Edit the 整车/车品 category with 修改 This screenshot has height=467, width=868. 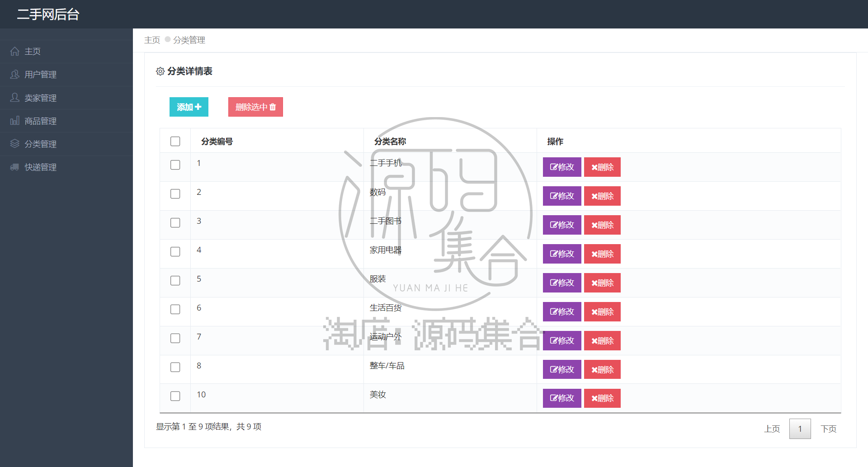point(562,369)
